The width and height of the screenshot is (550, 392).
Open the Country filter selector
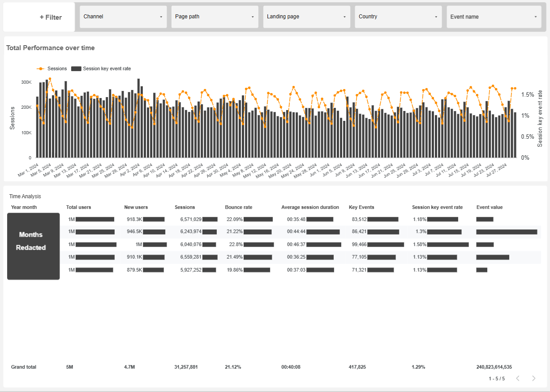[x=398, y=17]
